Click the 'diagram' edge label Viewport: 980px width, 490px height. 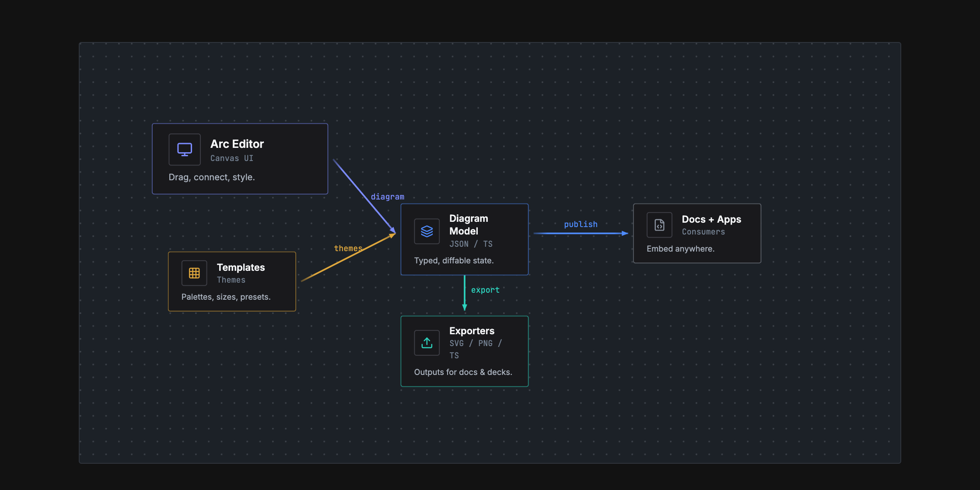(388, 197)
